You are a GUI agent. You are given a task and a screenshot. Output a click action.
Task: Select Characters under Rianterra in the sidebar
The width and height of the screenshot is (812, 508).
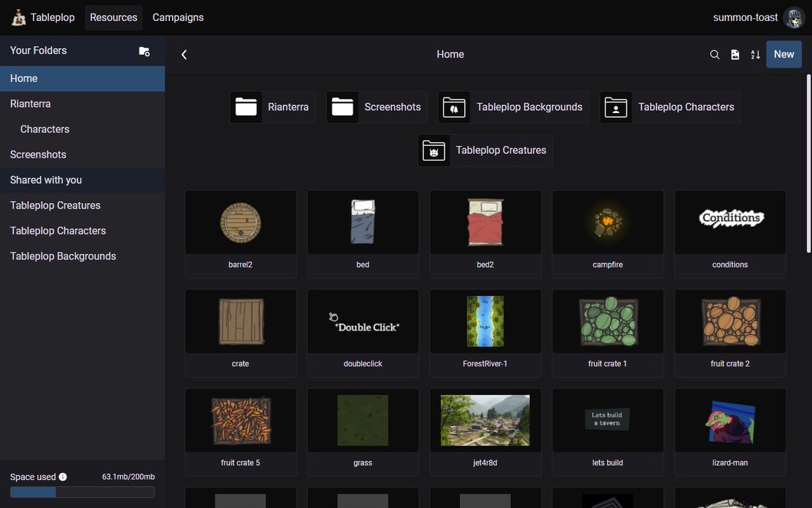point(45,129)
